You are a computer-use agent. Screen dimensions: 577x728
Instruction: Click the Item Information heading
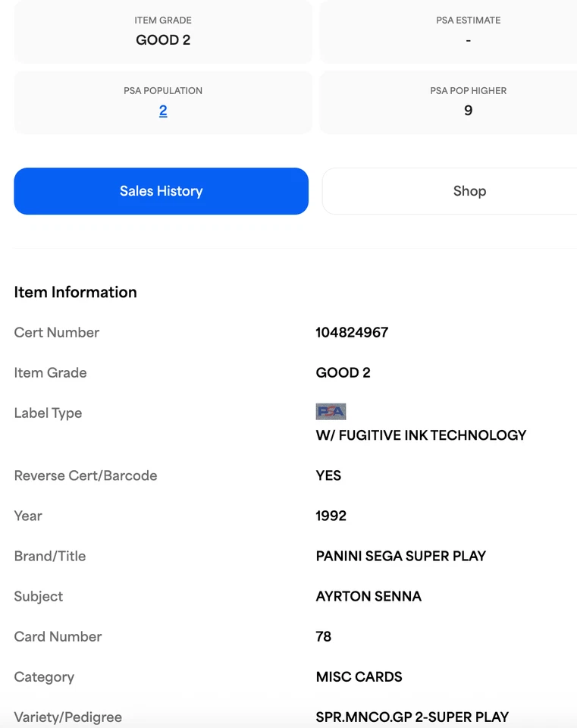pos(76,292)
